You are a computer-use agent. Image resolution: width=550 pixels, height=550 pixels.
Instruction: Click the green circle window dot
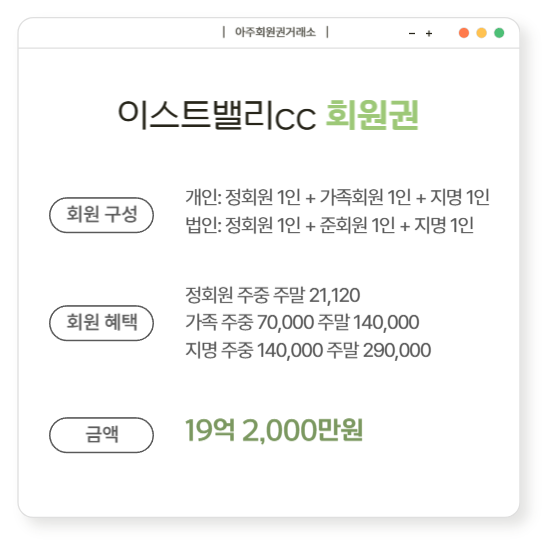point(499,33)
